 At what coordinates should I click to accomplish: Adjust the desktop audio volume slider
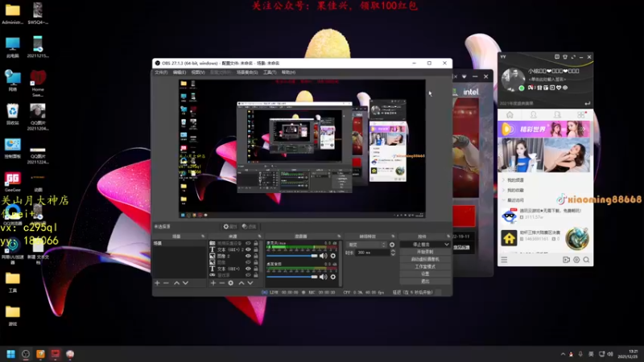tap(292, 277)
